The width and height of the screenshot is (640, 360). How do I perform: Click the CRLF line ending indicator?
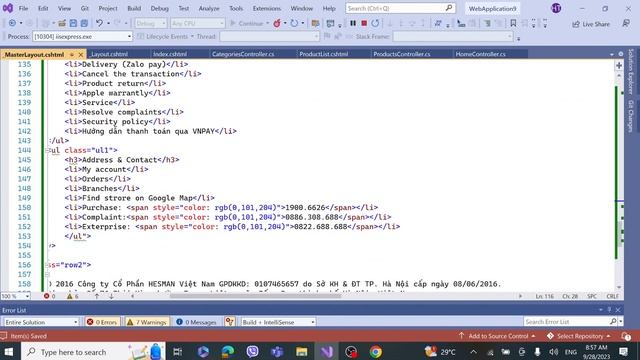point(612,296)
